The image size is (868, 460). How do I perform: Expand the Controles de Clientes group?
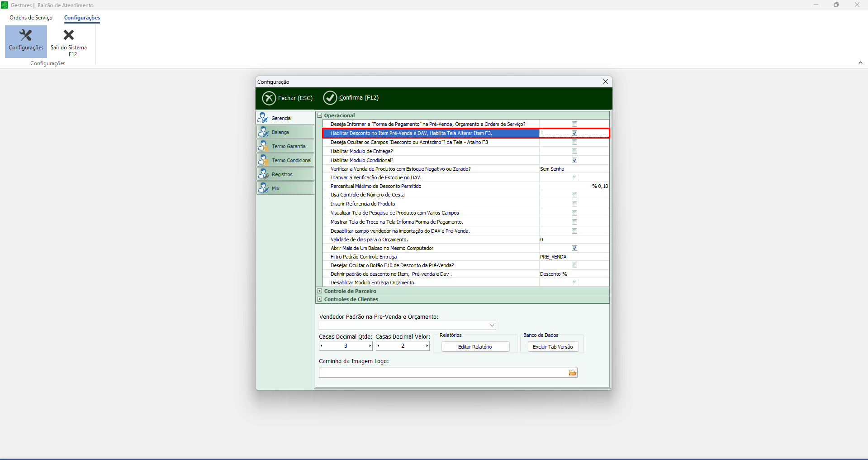click(320, 299)
